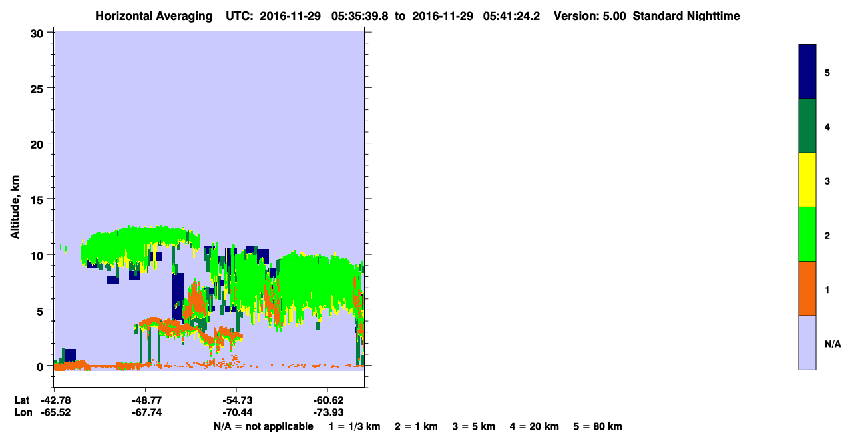Click the dark green colorbar segment 4
868x445 pixels.
click(807, 126)
